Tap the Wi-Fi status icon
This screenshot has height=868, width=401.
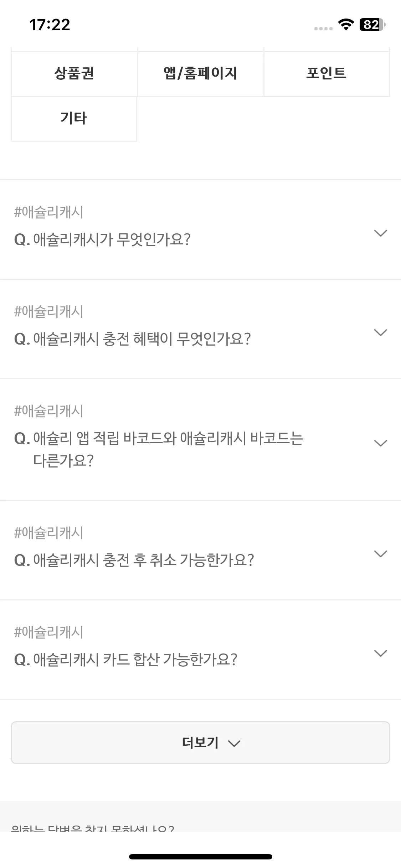(345, 25)
